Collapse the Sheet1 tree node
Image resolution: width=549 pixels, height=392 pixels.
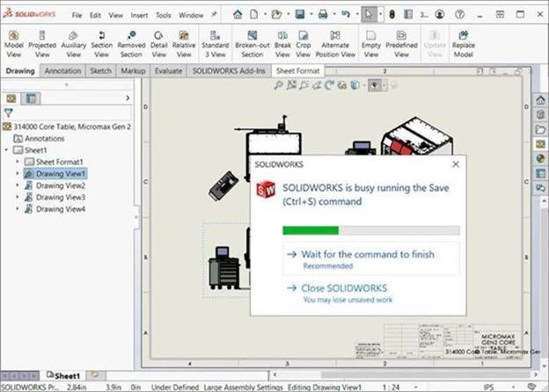pos(6,150)
